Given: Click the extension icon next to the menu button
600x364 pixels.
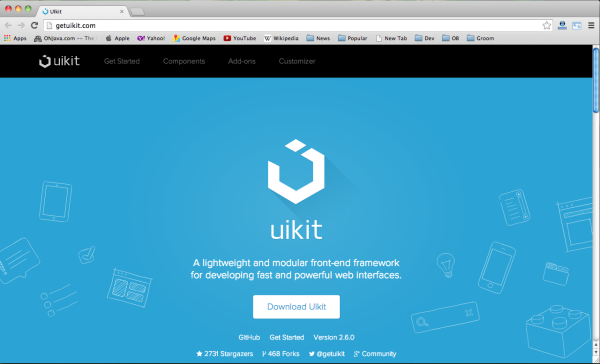Looking at the screenshot, I should coord(577,26).
